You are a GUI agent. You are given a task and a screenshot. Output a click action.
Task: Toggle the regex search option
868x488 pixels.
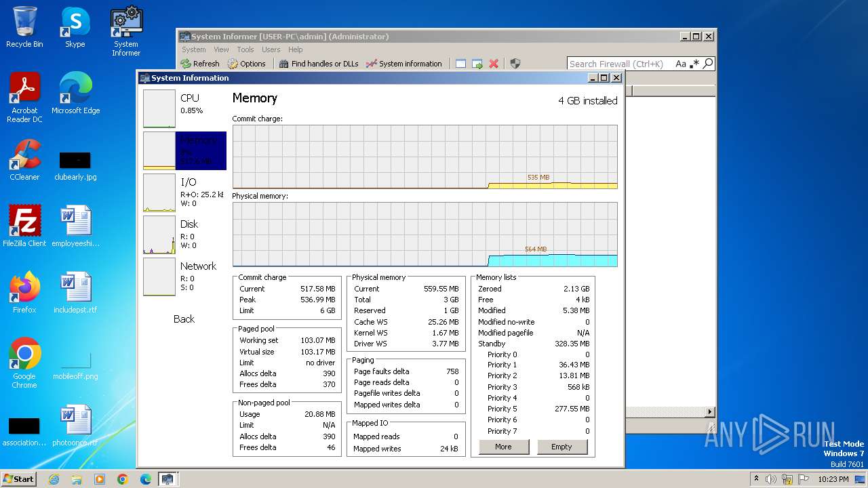pos(694,64)
